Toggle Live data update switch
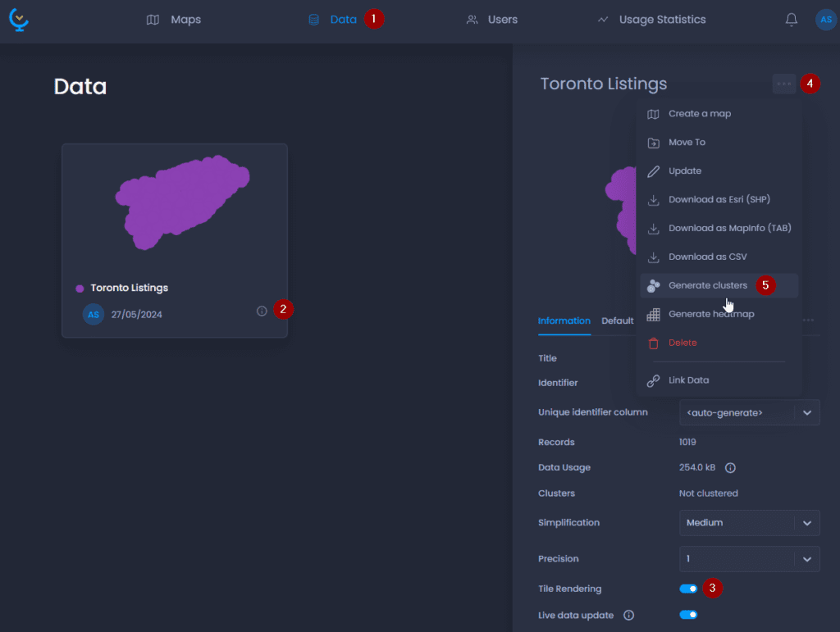840x632 pixels. (x=688, y=615)
